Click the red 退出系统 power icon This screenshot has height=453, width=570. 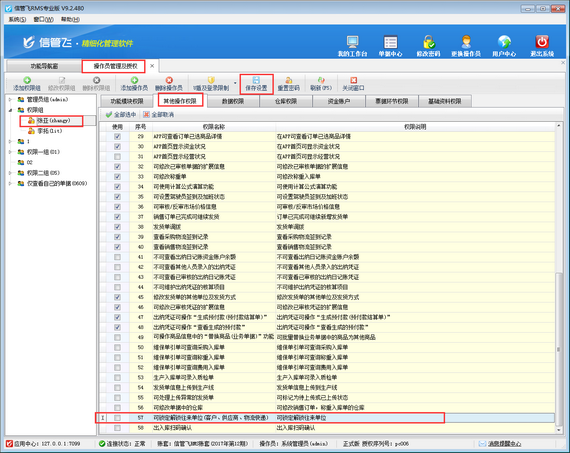pos(542,42)
